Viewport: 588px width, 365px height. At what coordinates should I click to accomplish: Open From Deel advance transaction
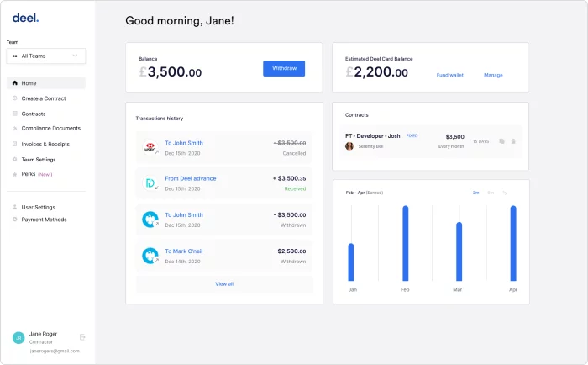click(x=224, y=183)
